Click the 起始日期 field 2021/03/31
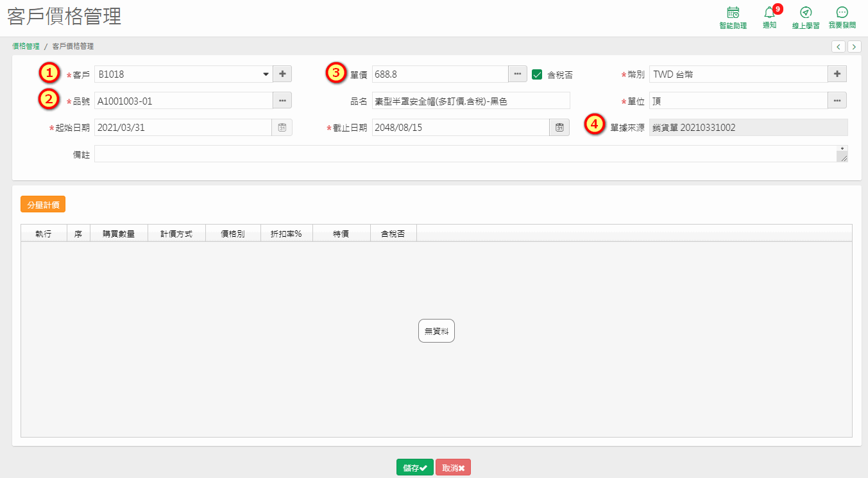This screenshot has width=868, height=478. tap(183, 128)
